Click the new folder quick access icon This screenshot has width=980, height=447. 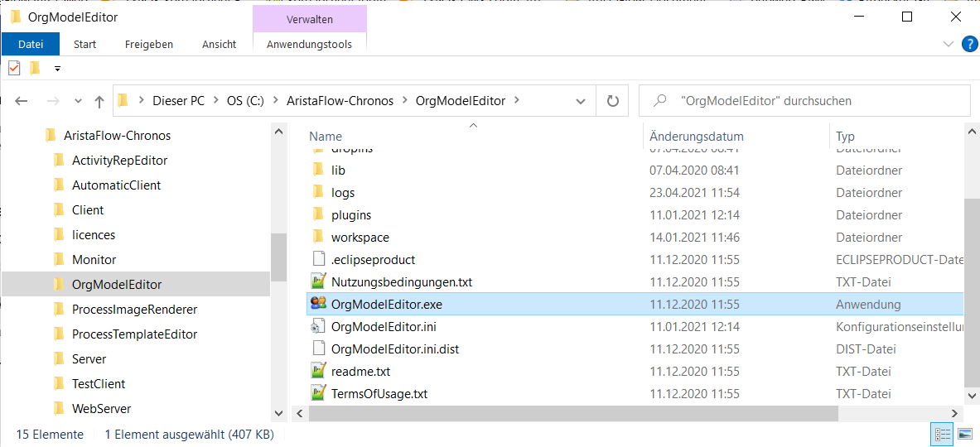pyautogui.click(x=34, y=67)
